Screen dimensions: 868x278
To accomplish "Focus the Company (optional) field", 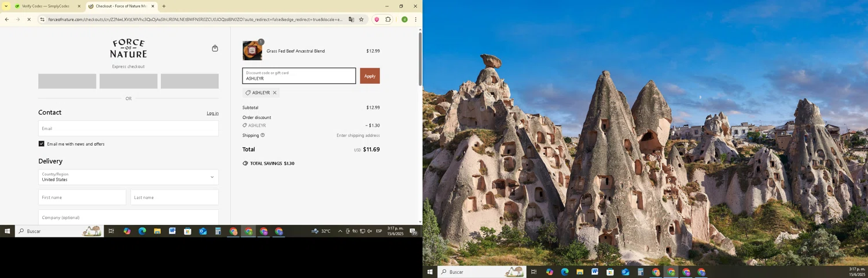I will [128, 217].
